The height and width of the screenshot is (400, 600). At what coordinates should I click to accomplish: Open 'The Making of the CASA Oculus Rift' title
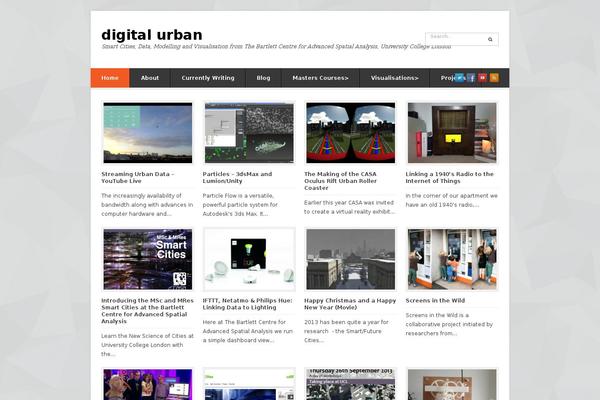pyautogui.click(x=341, y=181)
